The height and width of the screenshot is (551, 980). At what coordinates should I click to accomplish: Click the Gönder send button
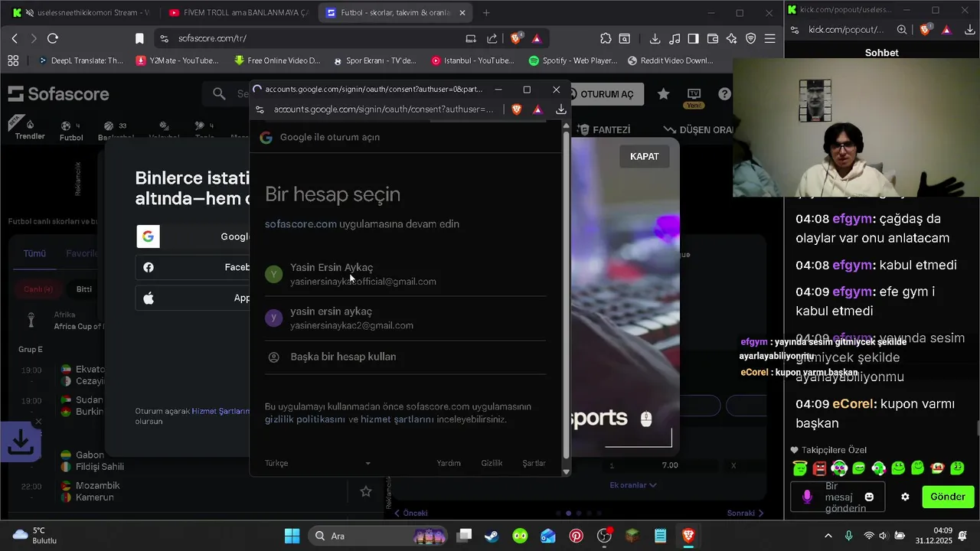[948, 497]
